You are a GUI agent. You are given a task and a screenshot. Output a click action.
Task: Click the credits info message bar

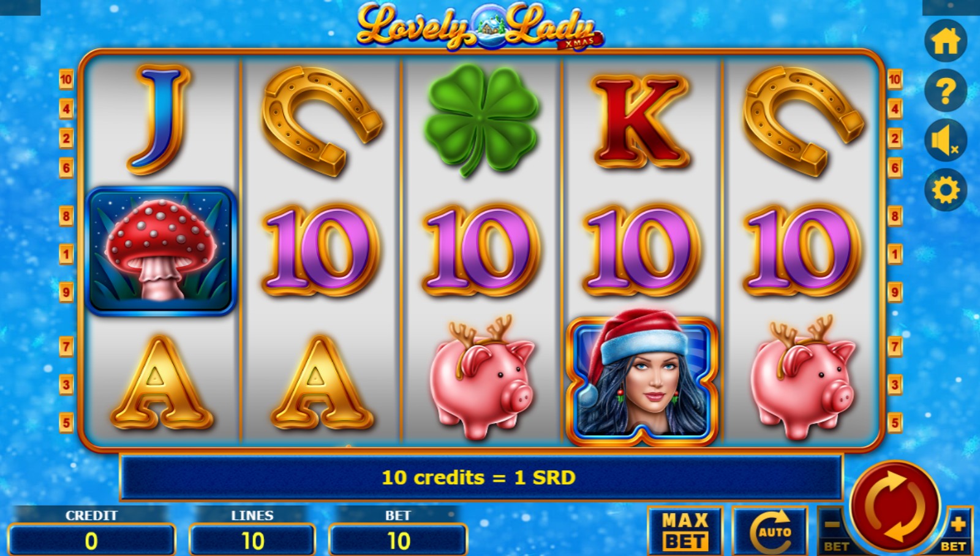pos(481,478)
